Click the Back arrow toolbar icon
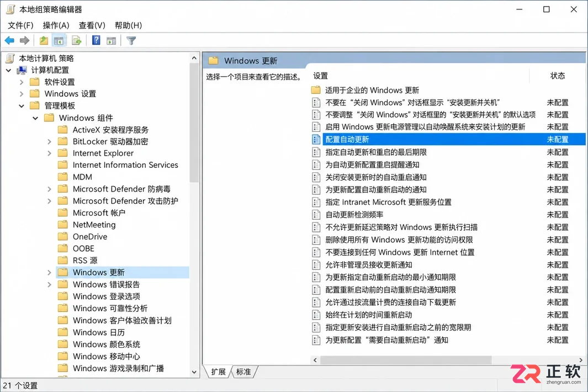 [x=9, y=40]
